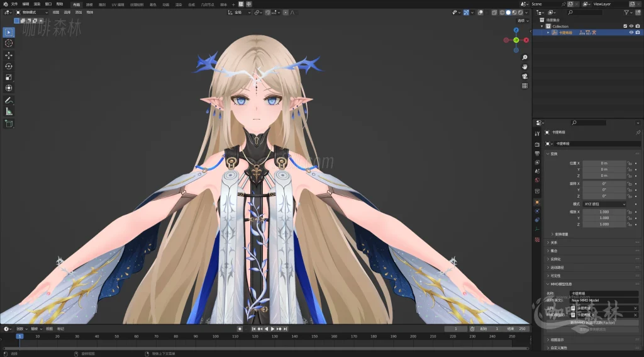Open the 编辑 menu
The image size is (644, 357).
[25, 4]
